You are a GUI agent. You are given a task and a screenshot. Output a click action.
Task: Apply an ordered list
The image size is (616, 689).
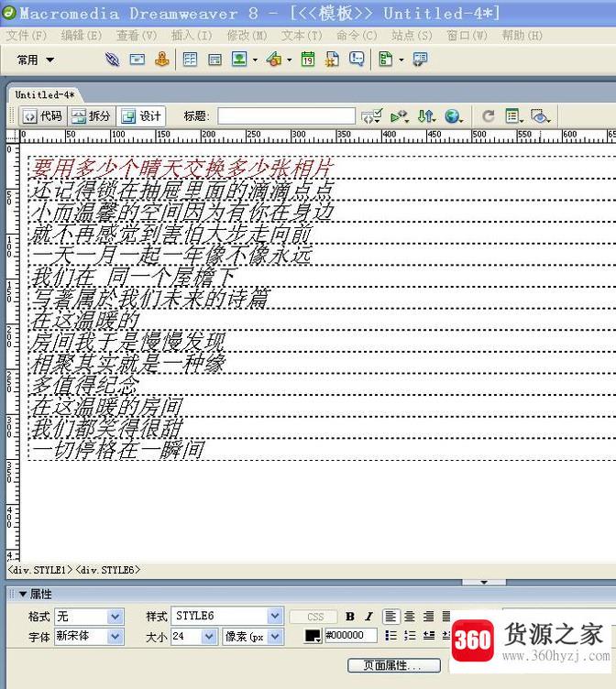[410, 635]
